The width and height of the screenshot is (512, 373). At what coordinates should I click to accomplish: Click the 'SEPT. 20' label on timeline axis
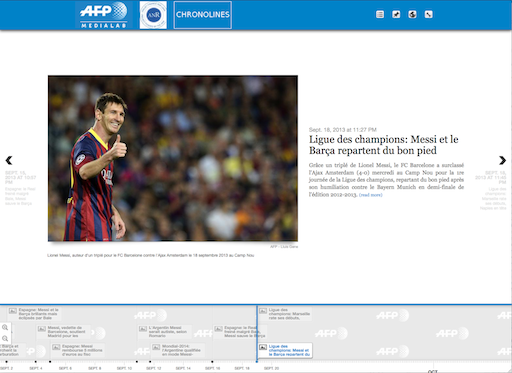[271, 368]
